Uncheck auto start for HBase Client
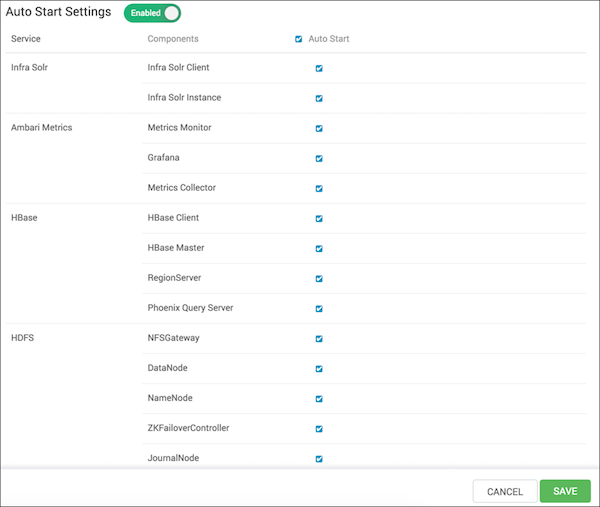This screenshot has width=600, height=507. click(319, 218)
